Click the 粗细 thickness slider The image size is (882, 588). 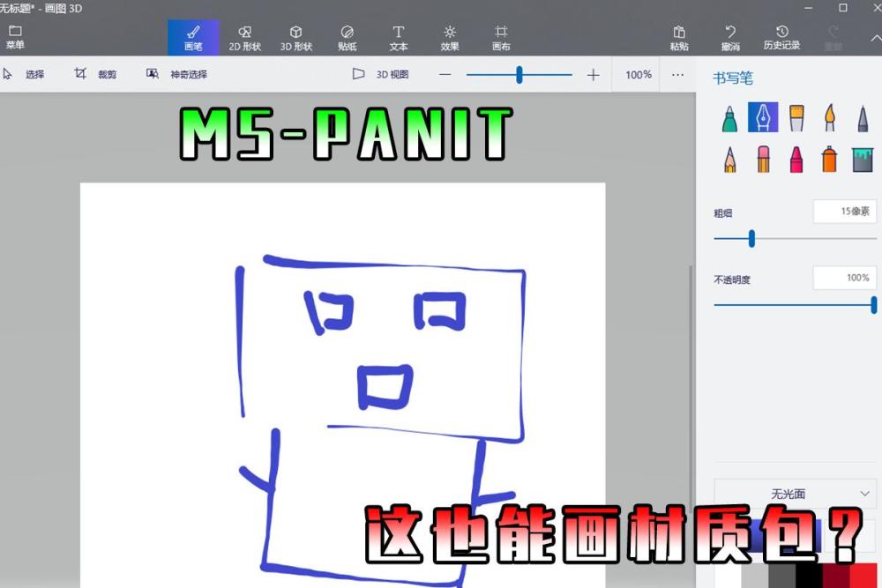[x=795, y=238]
